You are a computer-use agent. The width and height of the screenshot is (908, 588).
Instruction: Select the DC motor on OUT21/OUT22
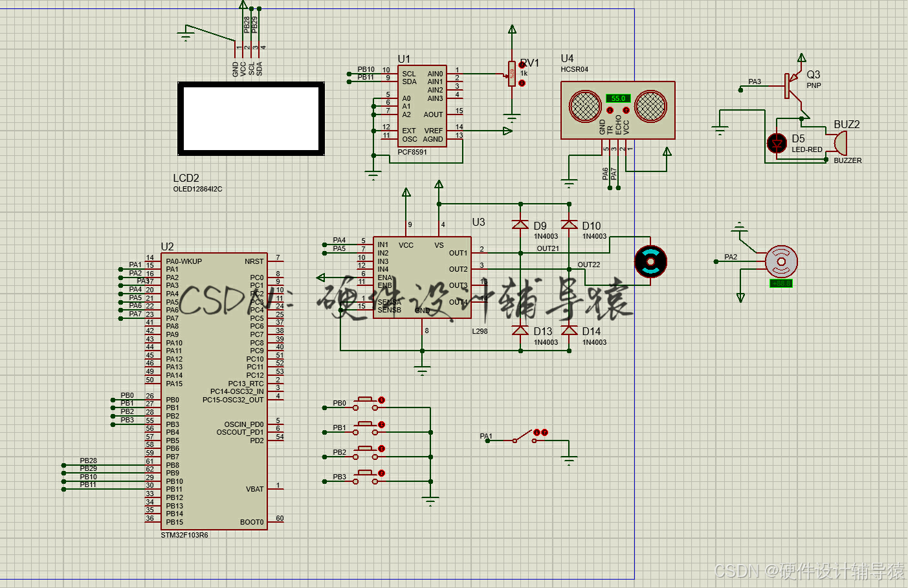click(x=650, y=261)
